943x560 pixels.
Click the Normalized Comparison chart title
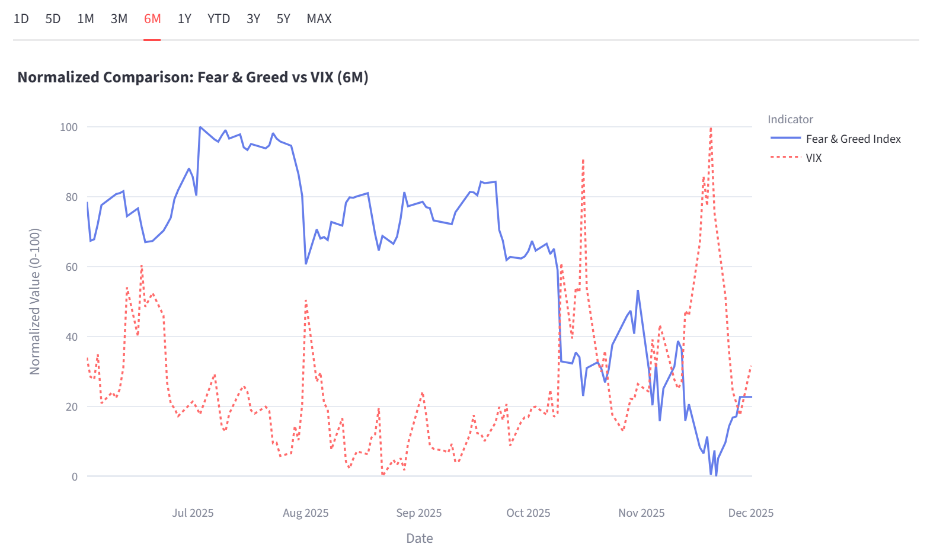193,78
